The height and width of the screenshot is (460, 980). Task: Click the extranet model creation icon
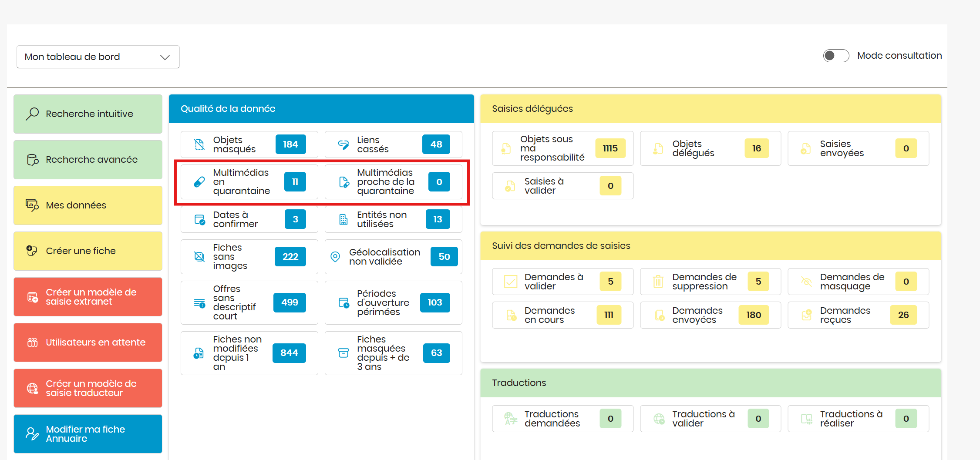[33, 297]
